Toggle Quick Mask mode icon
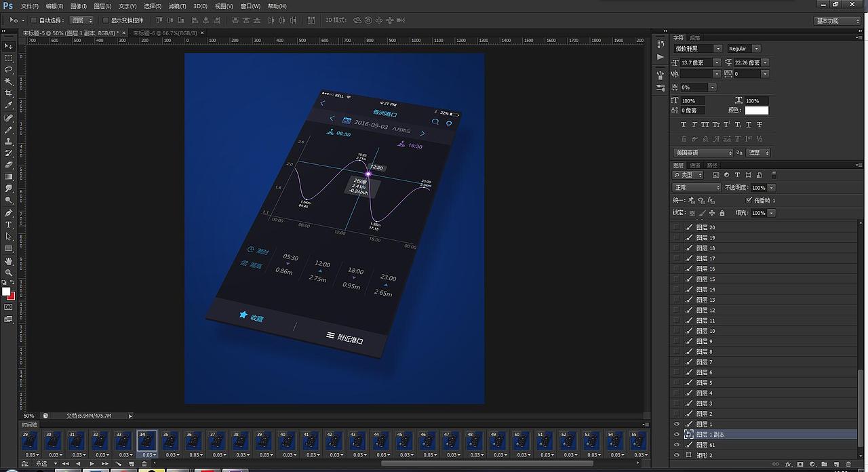 point(9,307)
